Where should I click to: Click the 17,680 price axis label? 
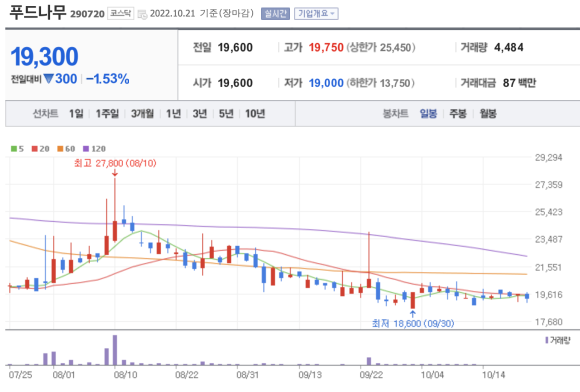pos(549,322)
